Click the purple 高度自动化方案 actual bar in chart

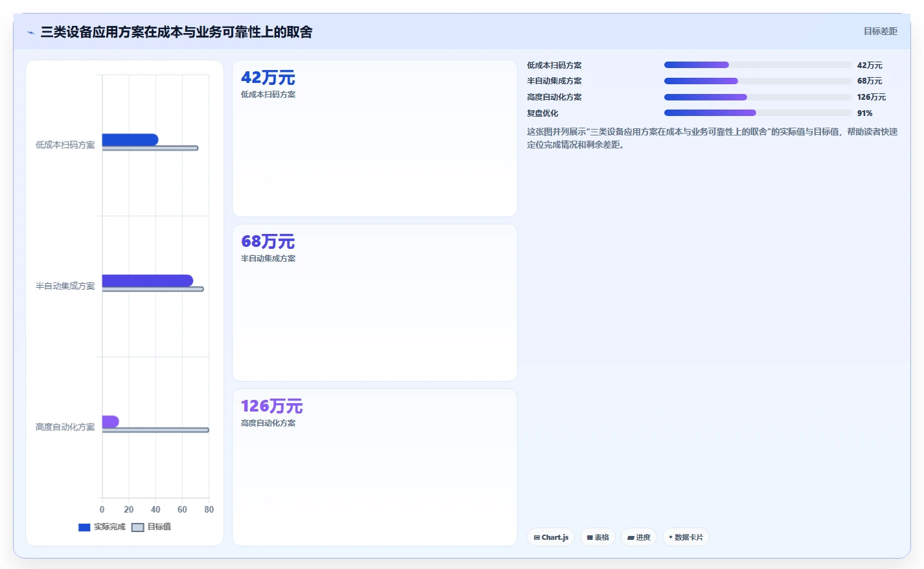tap(111, 422)
